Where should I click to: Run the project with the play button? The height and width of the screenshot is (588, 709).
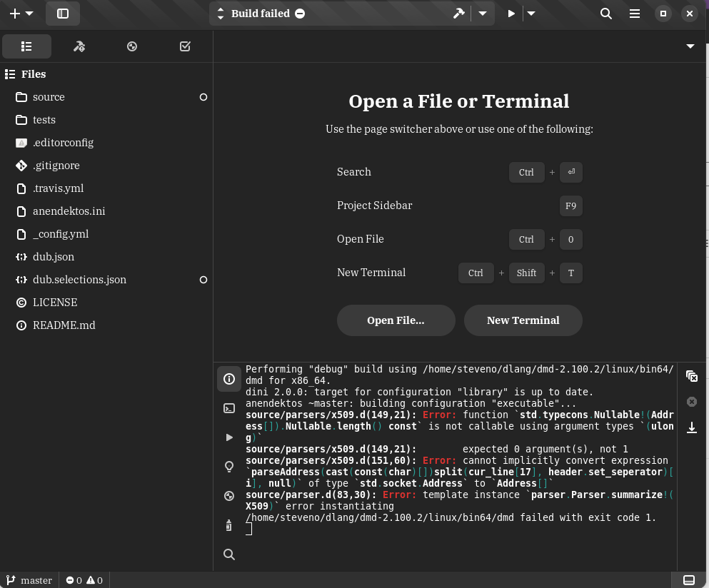pos(511,14)
